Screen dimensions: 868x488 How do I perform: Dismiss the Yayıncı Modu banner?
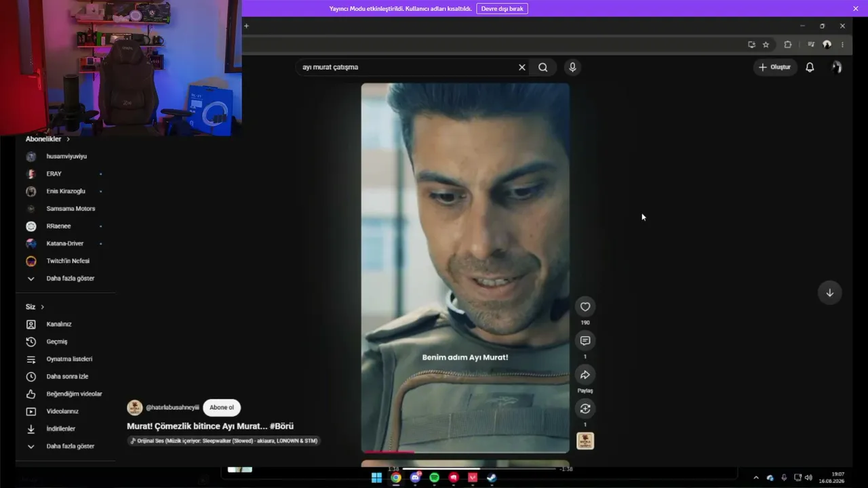[x=856, y=9]
